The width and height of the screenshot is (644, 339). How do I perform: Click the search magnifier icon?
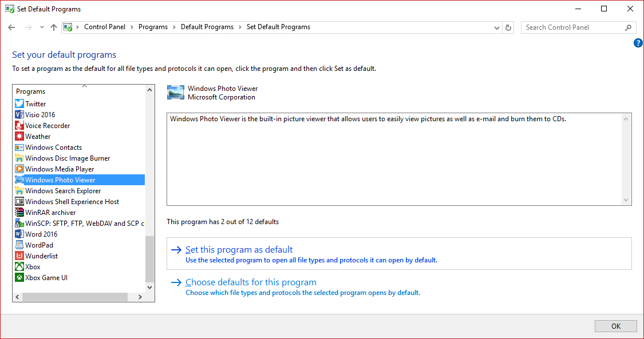[x=628, y=27]
